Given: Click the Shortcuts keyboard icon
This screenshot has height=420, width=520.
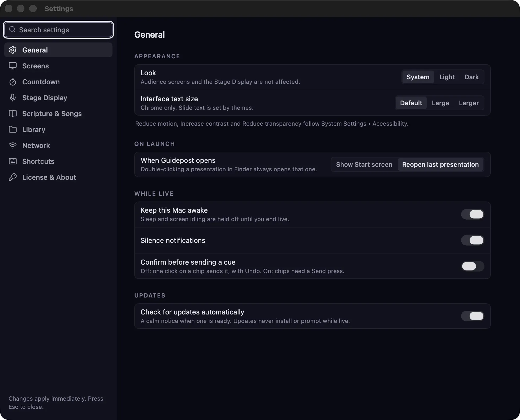Looking at the screenshot, I should (x=13, y=161).
